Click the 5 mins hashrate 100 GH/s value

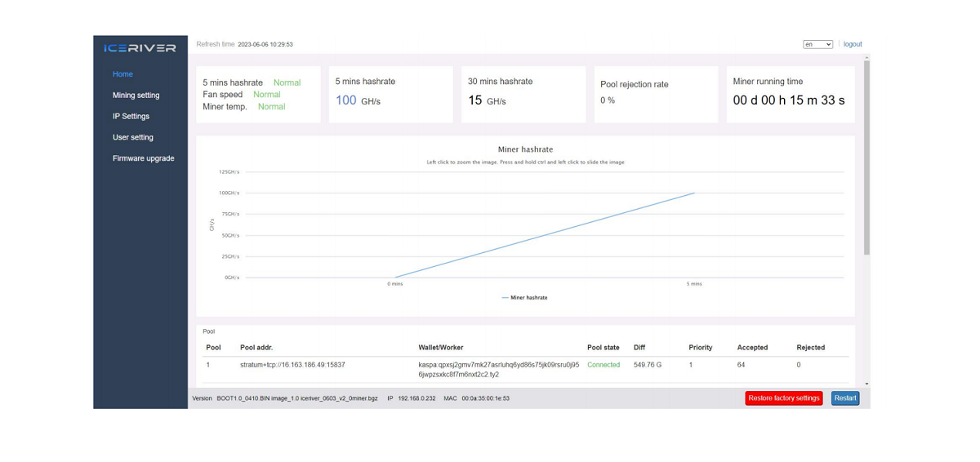point(358,100)
